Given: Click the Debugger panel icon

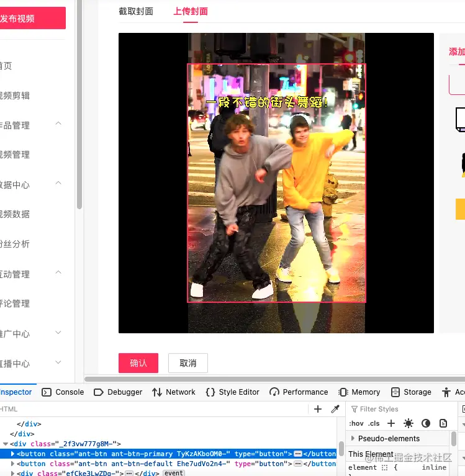Looking at the screenshot, I should [x=99, y=392].
